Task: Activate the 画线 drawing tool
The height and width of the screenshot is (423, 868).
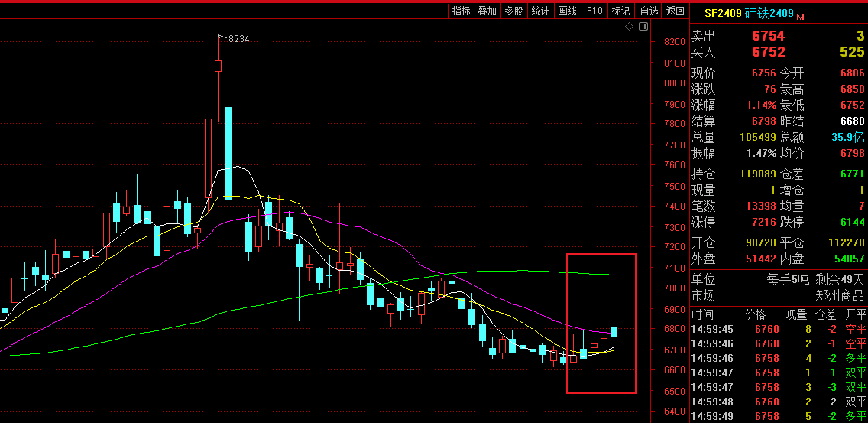Action: pos(567,11)
